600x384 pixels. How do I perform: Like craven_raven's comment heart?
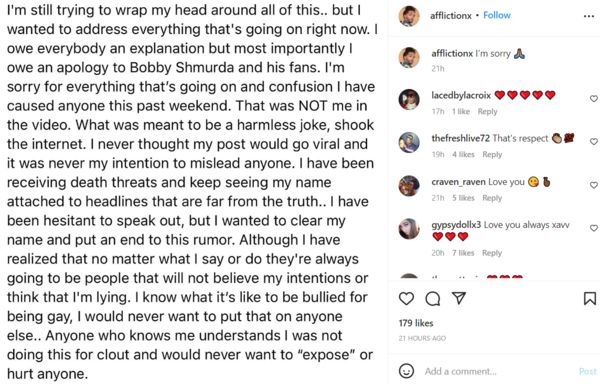593,185
